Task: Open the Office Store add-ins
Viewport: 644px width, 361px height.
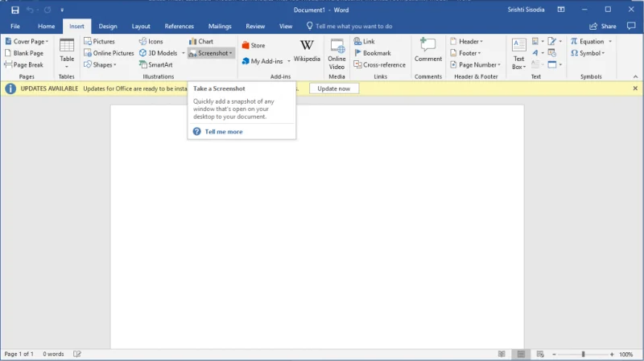Action: coord(254,46)
